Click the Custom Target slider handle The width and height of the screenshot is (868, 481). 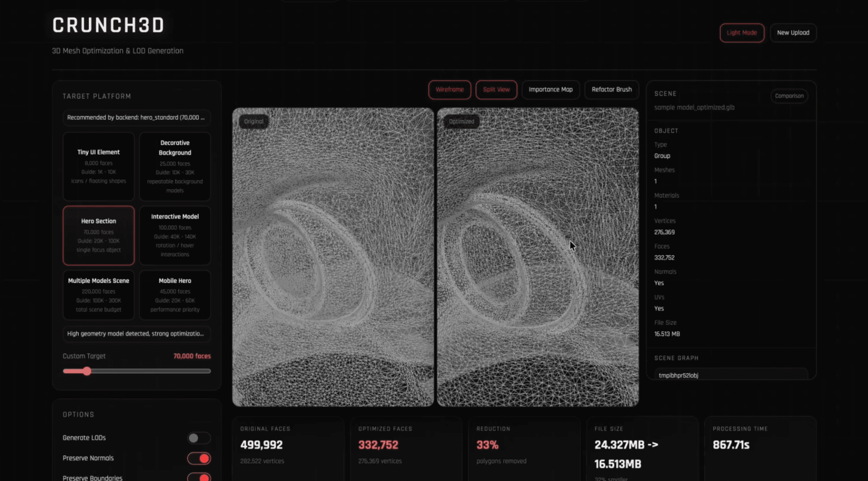87,371
